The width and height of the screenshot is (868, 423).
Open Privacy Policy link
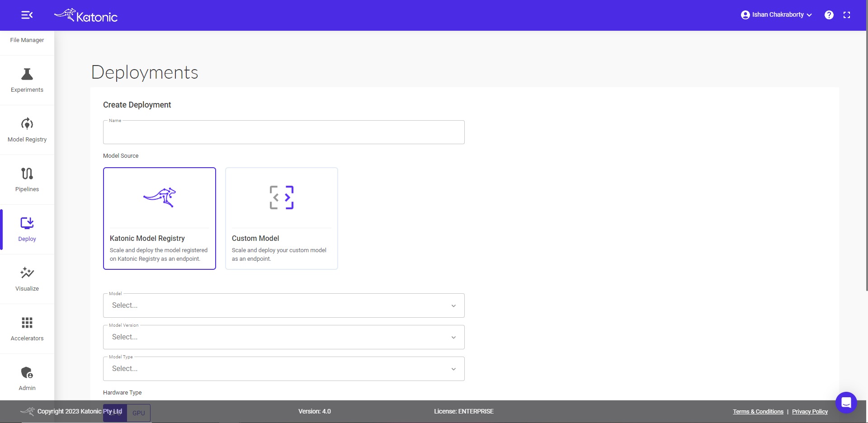tap(810, 412)
